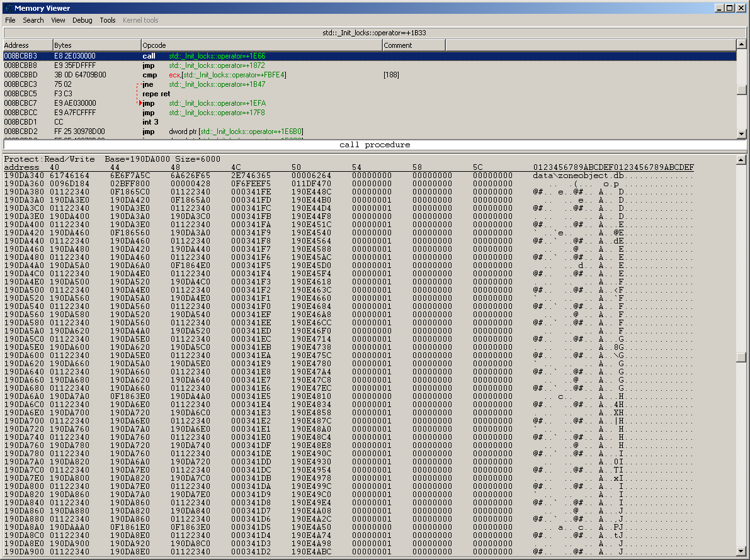Click hex row address 190DA340
Screen dimensions: 750x560
[24, 176]
